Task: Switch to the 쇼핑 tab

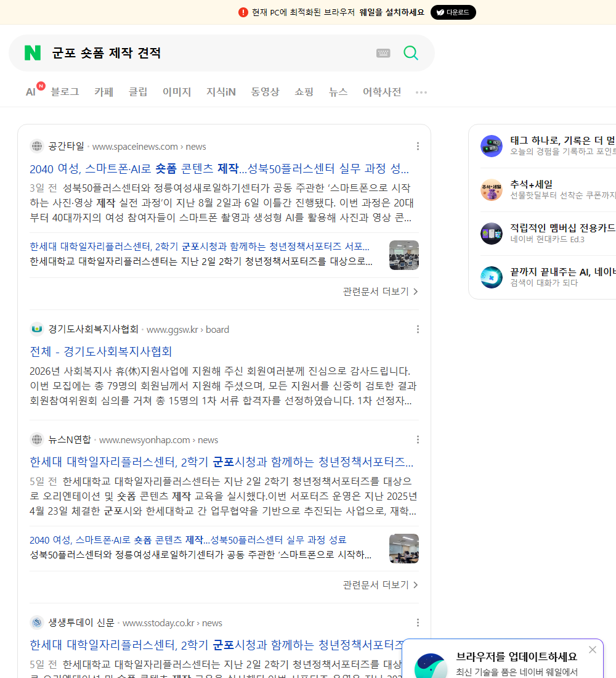Action: click(x=304, y=92)
